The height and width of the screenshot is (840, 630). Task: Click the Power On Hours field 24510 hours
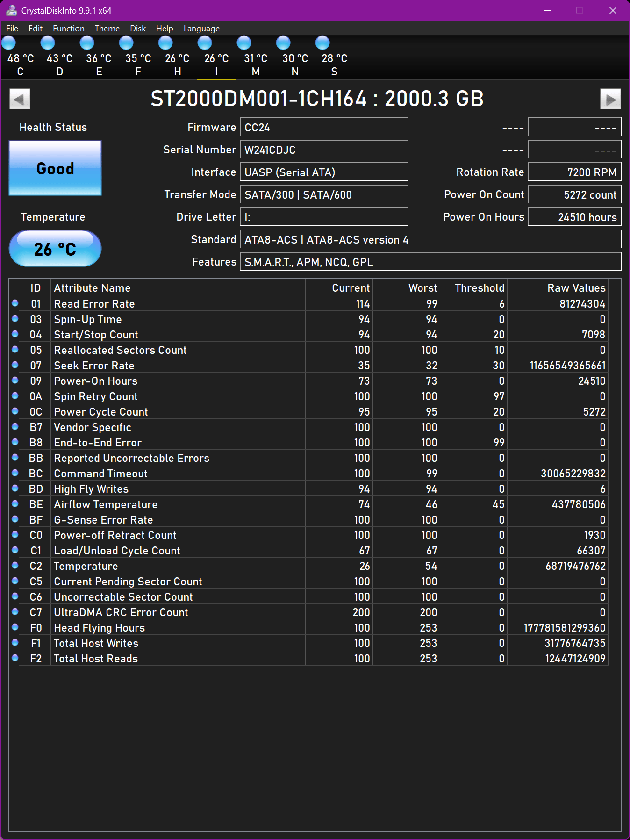[575, 217]
